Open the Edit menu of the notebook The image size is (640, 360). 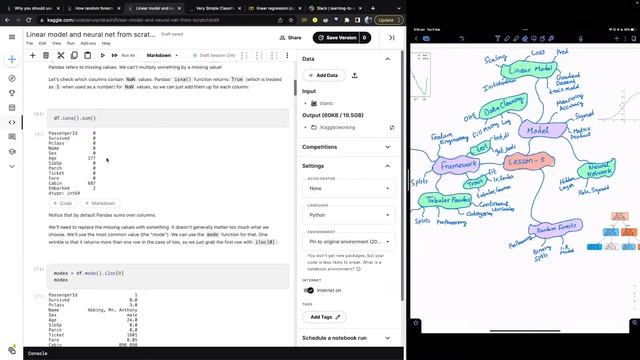tap(42, 43)
